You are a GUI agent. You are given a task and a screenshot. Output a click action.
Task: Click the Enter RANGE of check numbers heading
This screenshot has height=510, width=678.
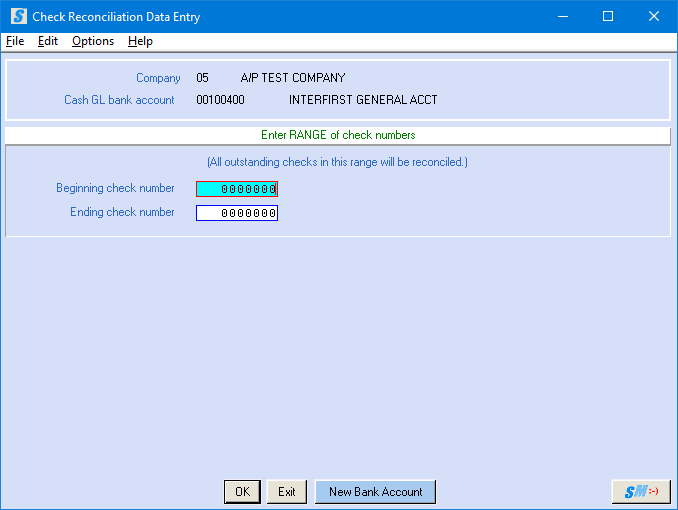338,135
